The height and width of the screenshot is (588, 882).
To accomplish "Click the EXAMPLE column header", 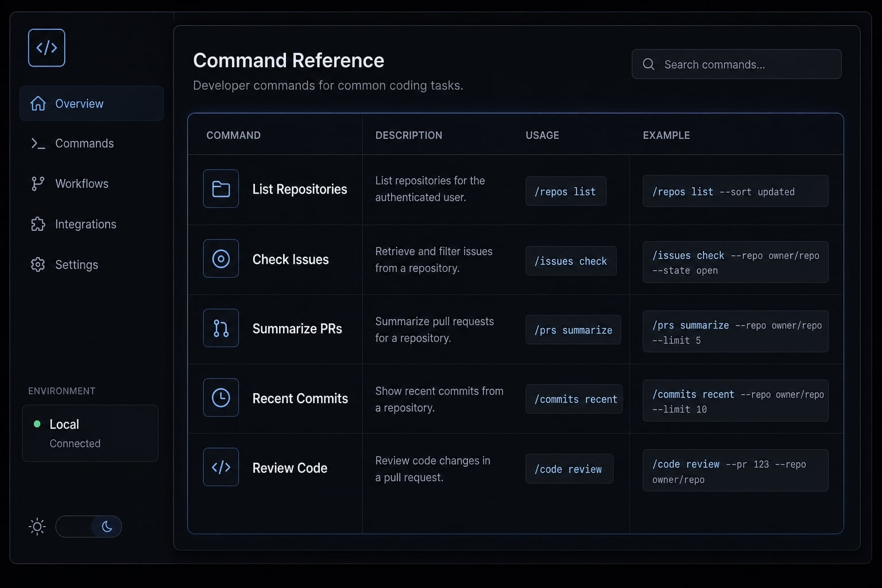I will (666, 135).
